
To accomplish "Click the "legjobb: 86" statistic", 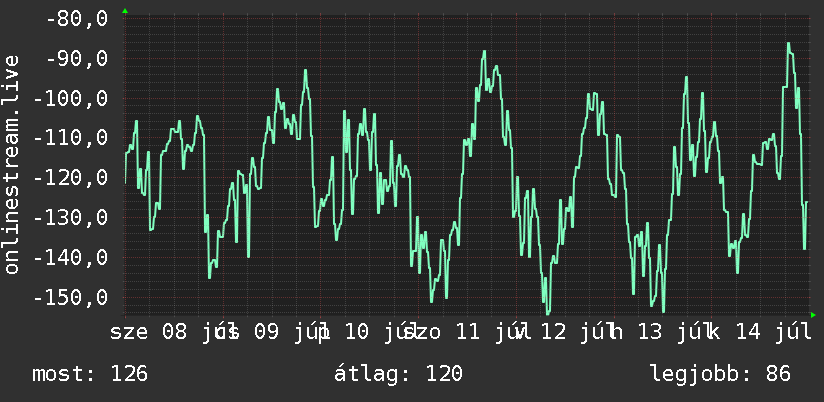I will (x=720, y=374).
